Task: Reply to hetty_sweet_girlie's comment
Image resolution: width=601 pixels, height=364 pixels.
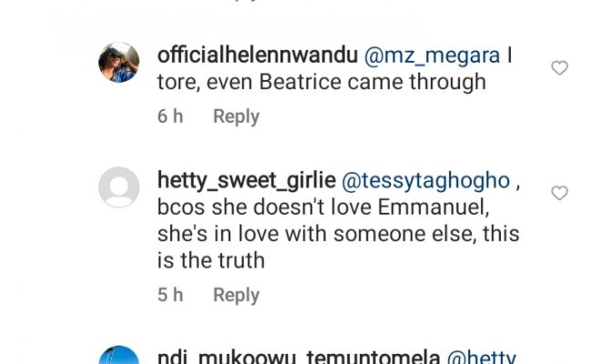Action: point(236,295)
